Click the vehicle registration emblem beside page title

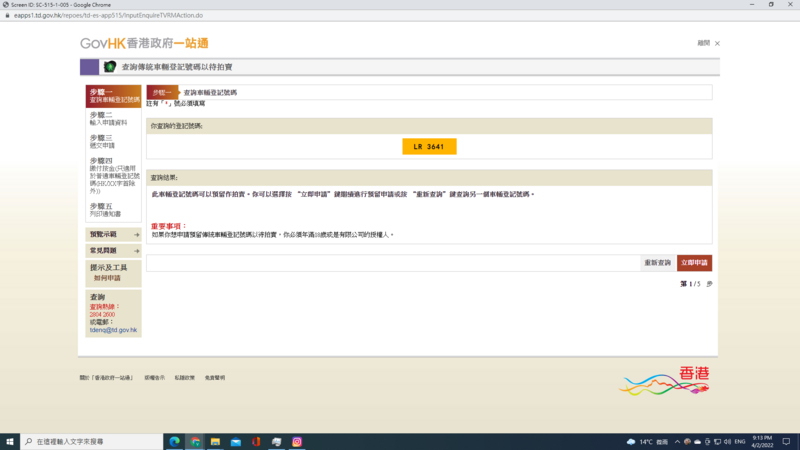pos(110,67)
